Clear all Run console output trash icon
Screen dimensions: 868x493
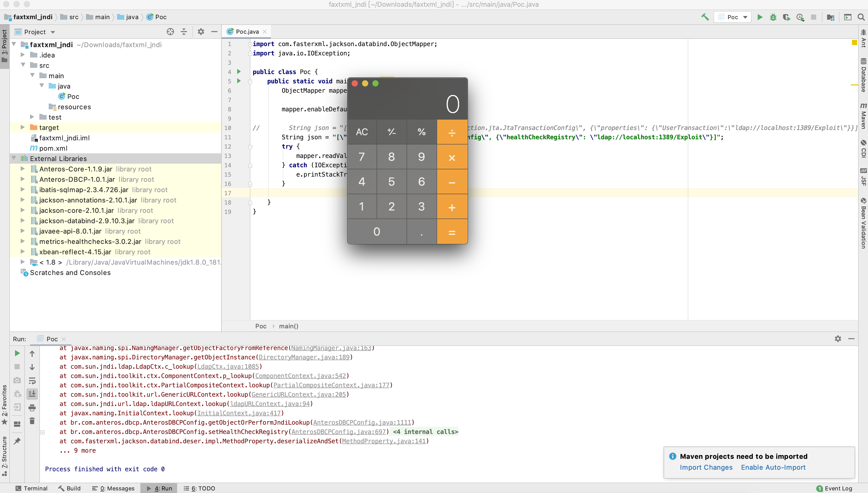tap(32, 421)
